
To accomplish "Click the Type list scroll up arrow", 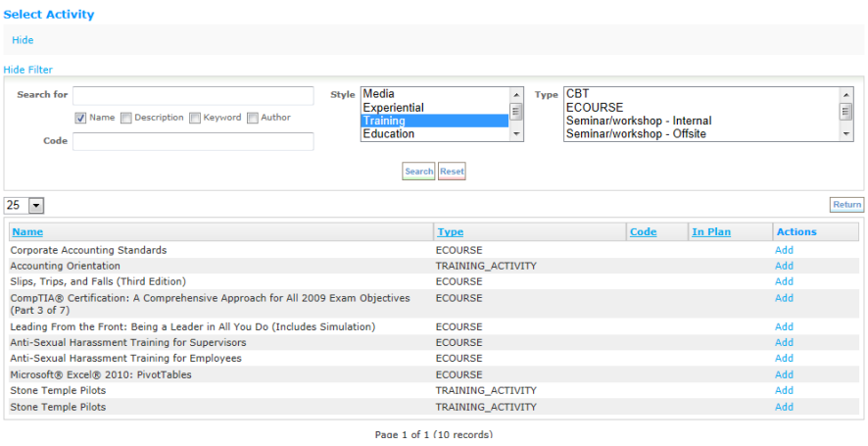I will coord(845,95).
